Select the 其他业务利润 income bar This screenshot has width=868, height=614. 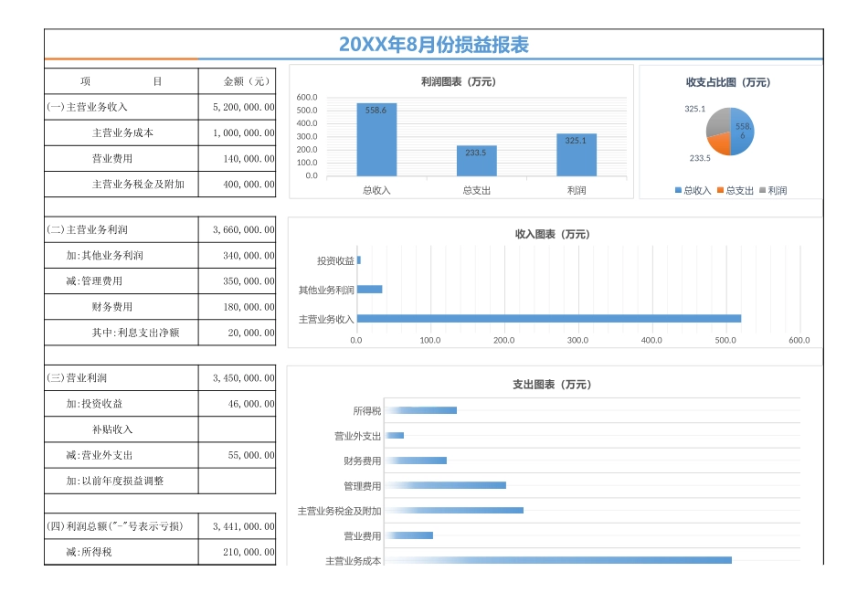pyautogui.click(x=369, y=289)
